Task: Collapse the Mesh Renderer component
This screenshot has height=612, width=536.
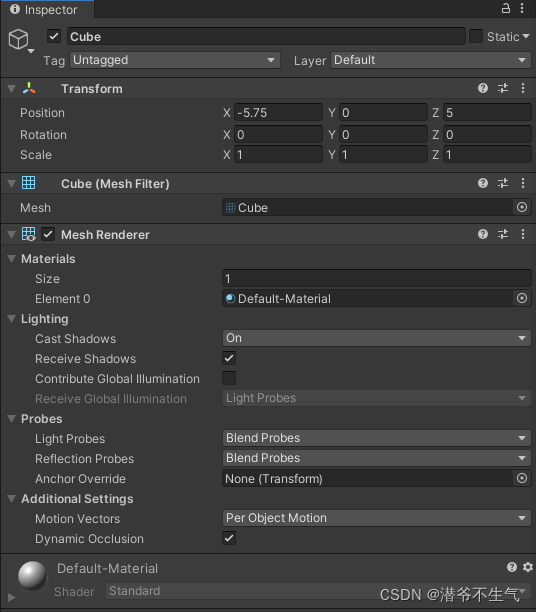Action: 12,235
